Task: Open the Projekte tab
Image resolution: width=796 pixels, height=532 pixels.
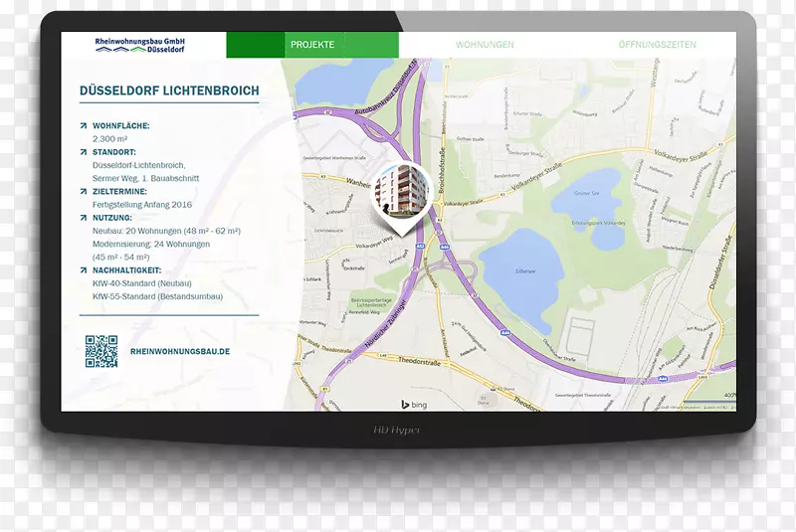Action: tap(312, 45)
